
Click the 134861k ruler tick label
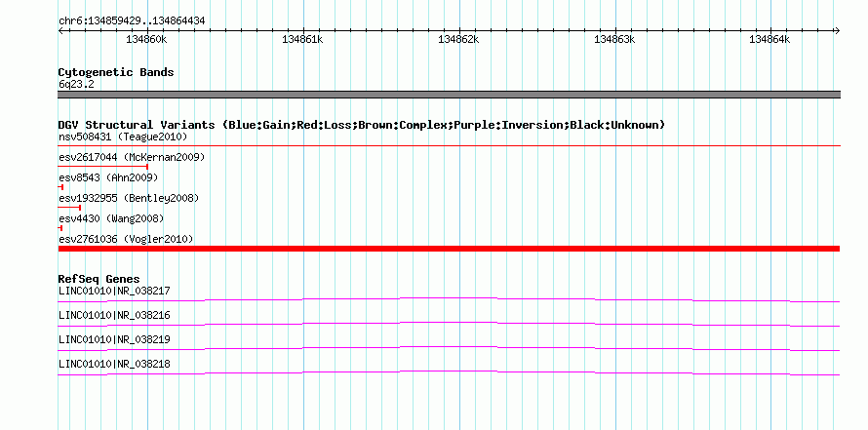click(302, 39)
